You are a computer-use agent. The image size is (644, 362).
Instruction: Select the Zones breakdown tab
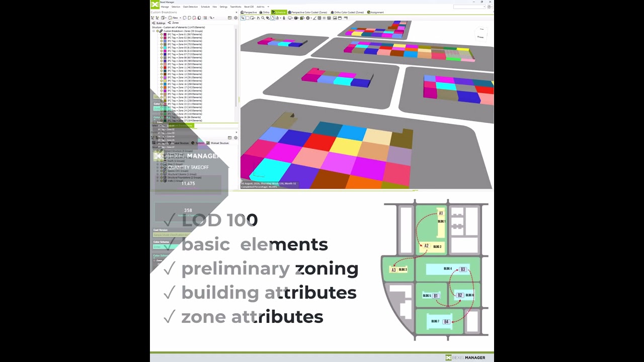(x=174, y=23)
